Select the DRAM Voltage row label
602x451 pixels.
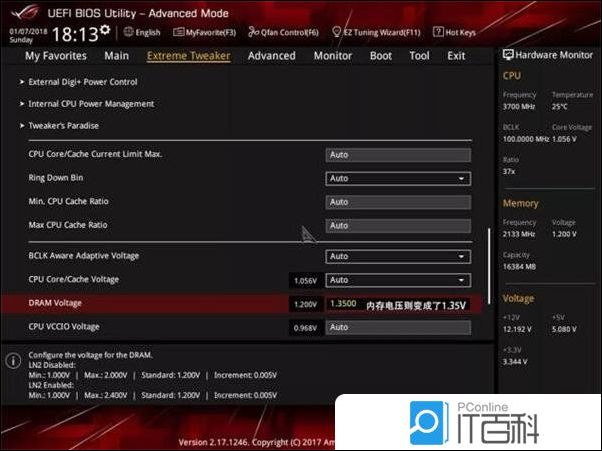[x=55, y=303]
